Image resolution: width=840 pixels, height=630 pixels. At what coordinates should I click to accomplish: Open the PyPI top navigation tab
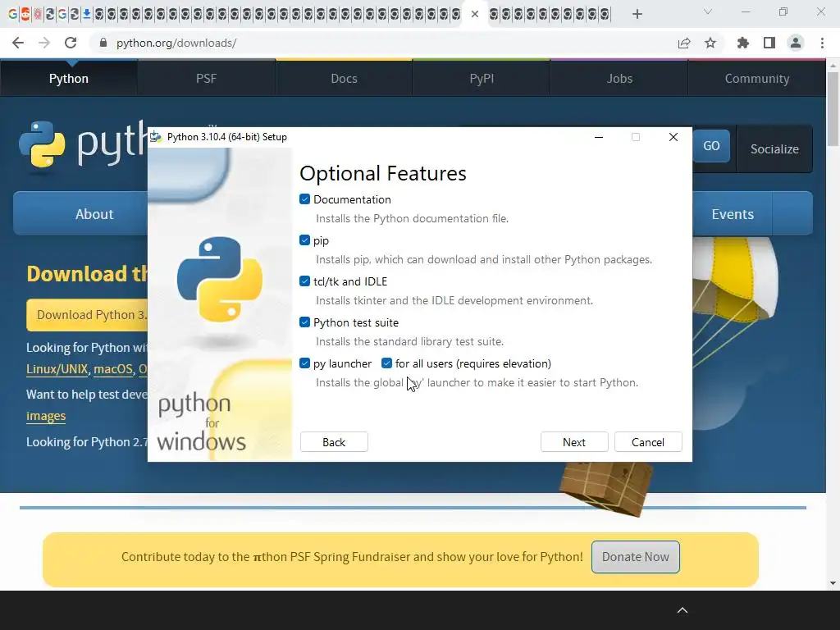[482, 78]
